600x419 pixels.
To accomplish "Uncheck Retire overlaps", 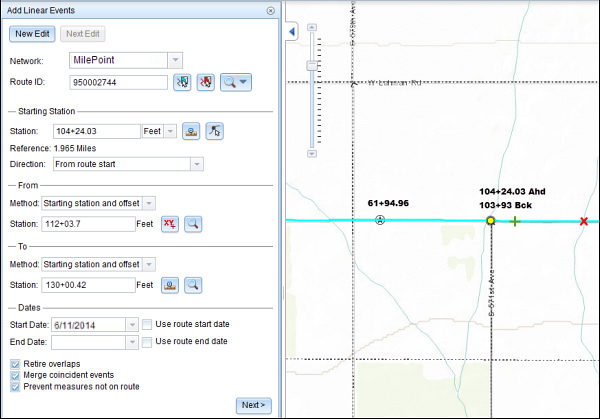I will (x=14, y=363).
